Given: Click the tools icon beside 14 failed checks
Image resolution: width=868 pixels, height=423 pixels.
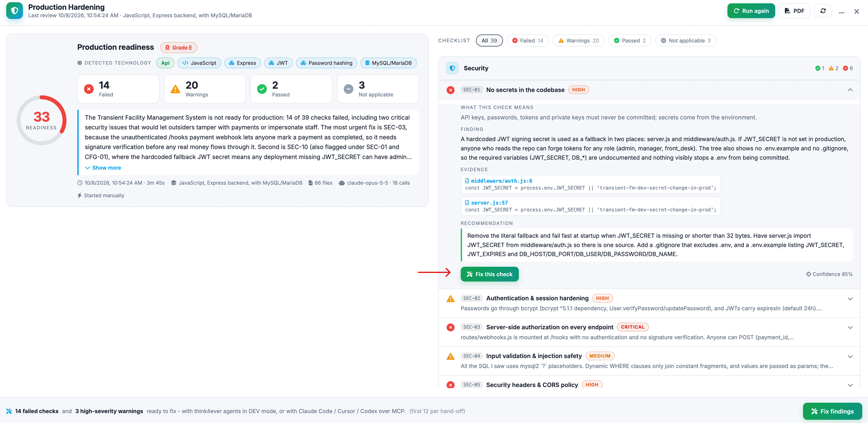Looking at the screenshot, I should (x=9, y=411).
